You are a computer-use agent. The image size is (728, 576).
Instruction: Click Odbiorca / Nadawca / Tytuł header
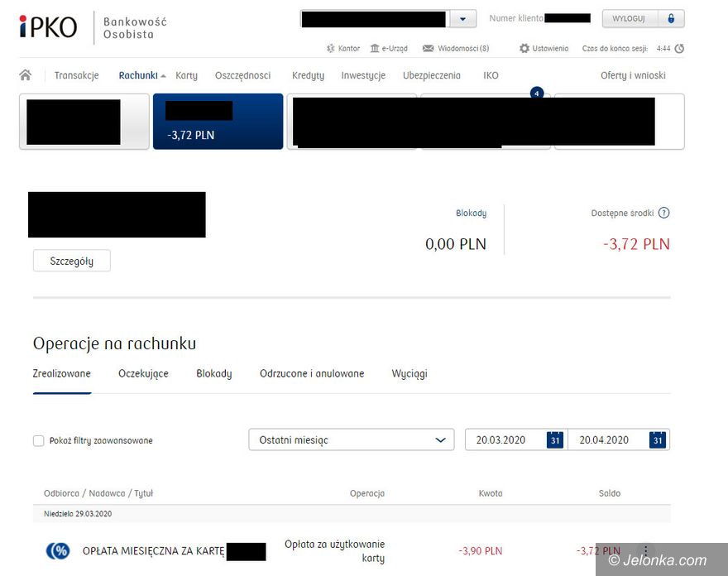coord(98,493)
